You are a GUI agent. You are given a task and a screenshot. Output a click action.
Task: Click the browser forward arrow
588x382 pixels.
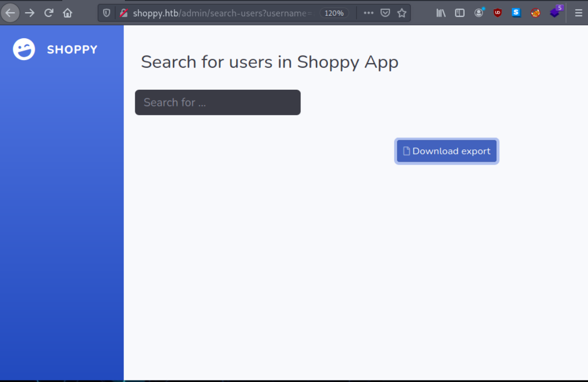pos(30,13)
